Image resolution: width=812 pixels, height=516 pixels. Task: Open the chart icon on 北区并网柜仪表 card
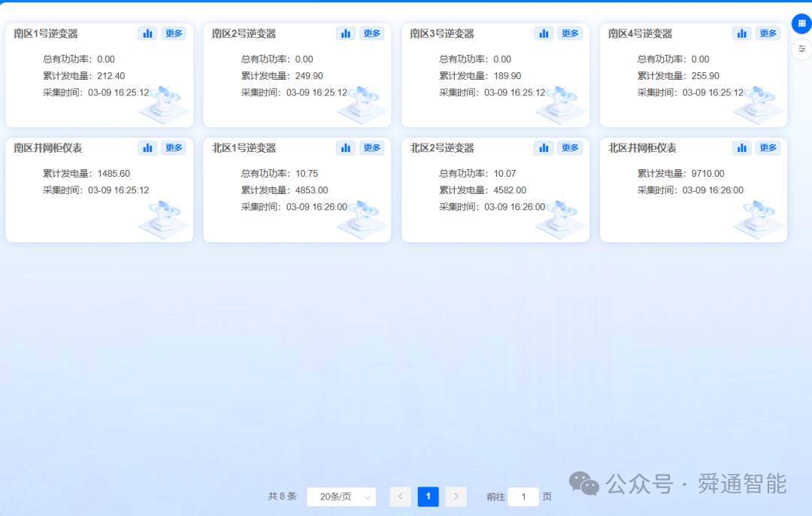(742, 147)
